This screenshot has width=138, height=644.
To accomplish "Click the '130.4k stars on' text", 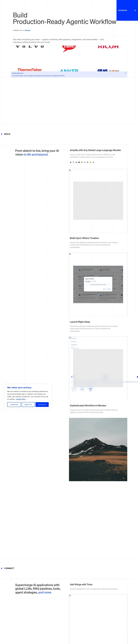I will pos(19,30).
